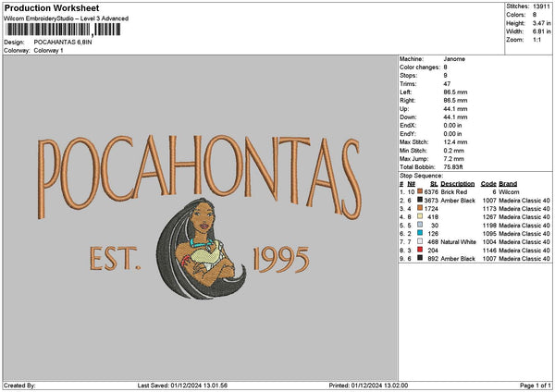Click the 'Wilcom' brand entry
Image resolution: width=555 pixels, height=392 pixels.
pyautogui.click(x=509, y=191)
